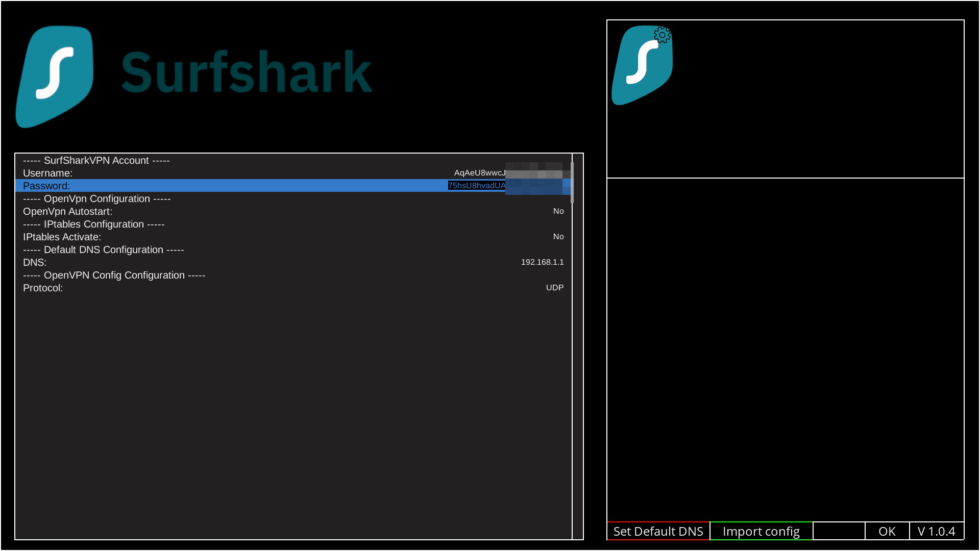Image resolution: width=980 pixels, height=551 pixels.
Task: Click the Default DNS Configuration header
Action: [x=104, y=249]
